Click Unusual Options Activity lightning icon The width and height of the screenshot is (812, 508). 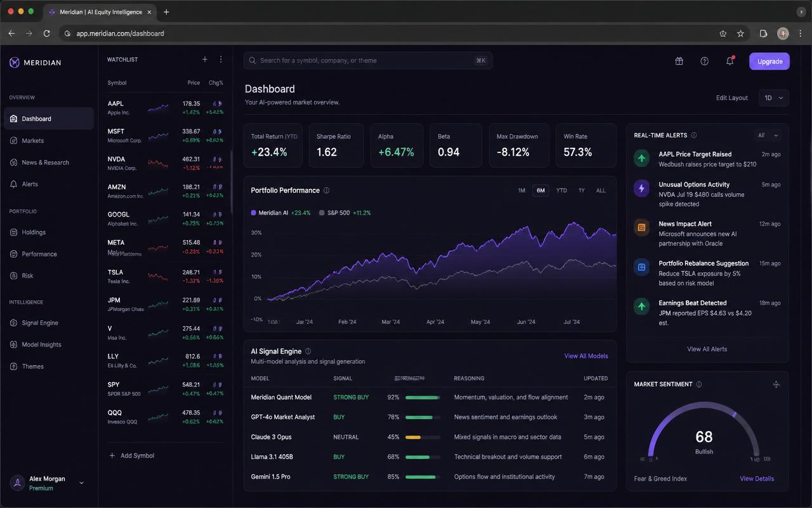[x=641, y=189]
